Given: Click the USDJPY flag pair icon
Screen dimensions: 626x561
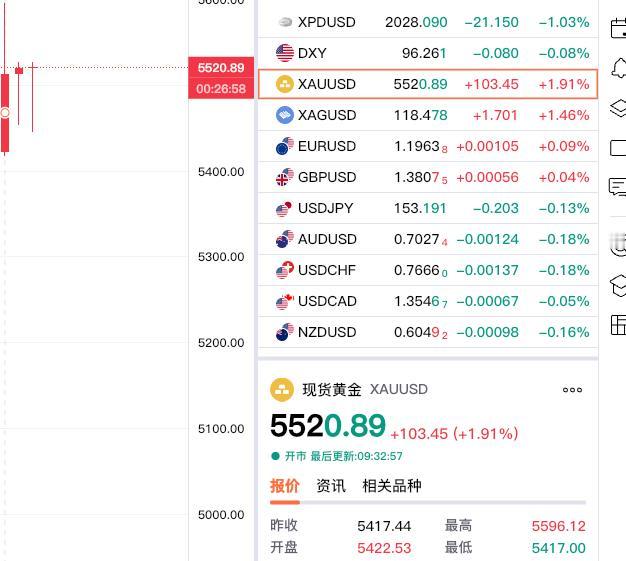Looking at the screenshot, I should coord(284,208).
